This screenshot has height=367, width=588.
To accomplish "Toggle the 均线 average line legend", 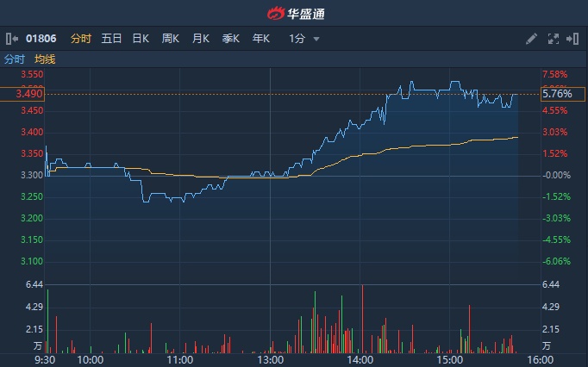I will (45, 59).
